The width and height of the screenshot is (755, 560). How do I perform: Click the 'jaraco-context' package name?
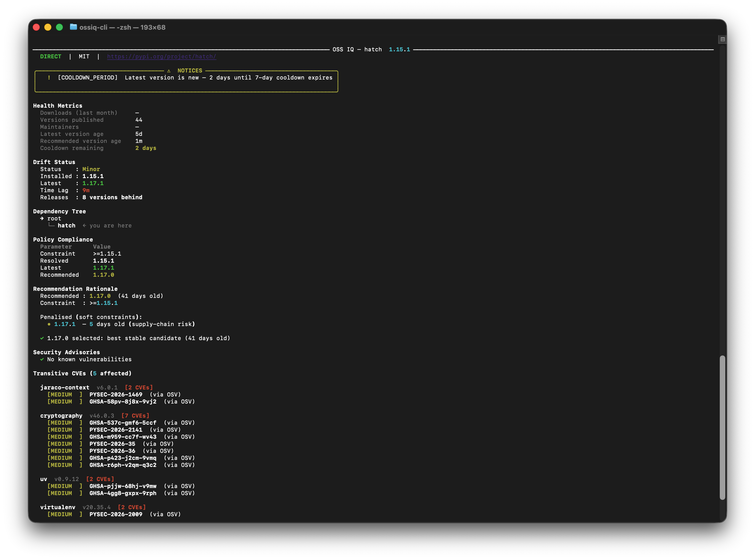click(x=65, y=388)
